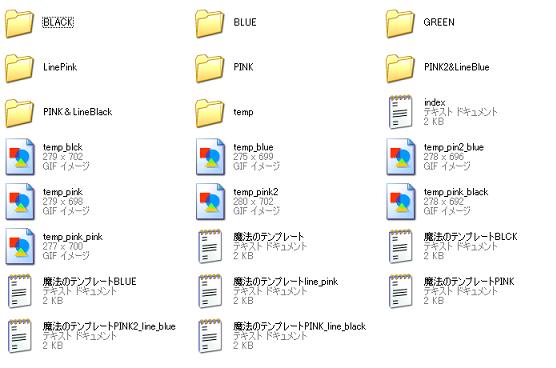Click the temp_pink file name
This screenshot has width=556, height=368.
[62, 192]
